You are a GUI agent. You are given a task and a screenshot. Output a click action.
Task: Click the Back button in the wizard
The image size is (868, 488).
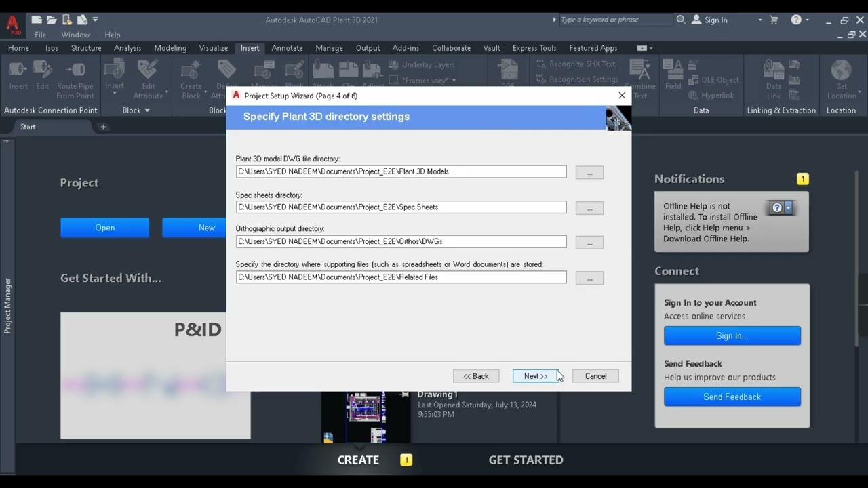tap(476, 376)
